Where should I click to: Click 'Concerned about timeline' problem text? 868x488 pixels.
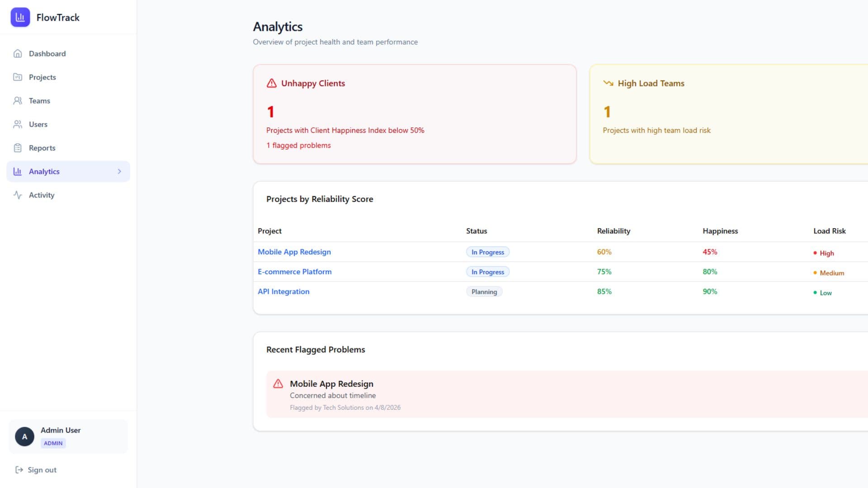pyautogui.click(x=333, y=395)
